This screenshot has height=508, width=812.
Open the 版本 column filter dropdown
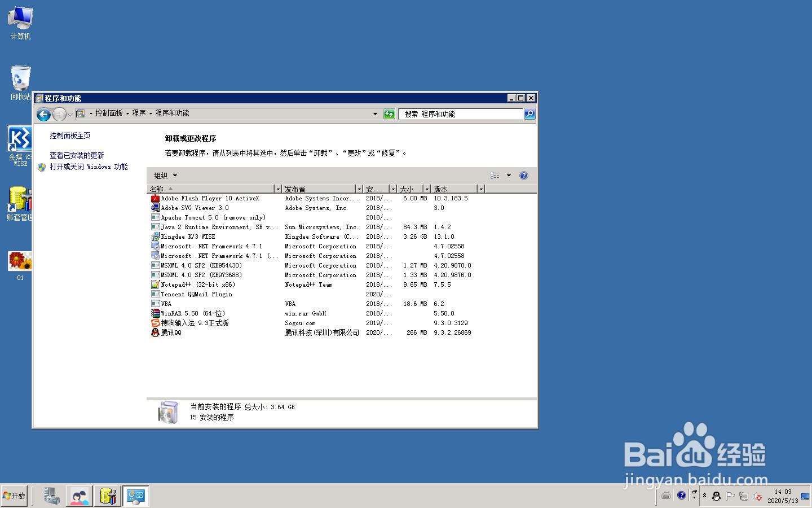[x=481, y=189]
